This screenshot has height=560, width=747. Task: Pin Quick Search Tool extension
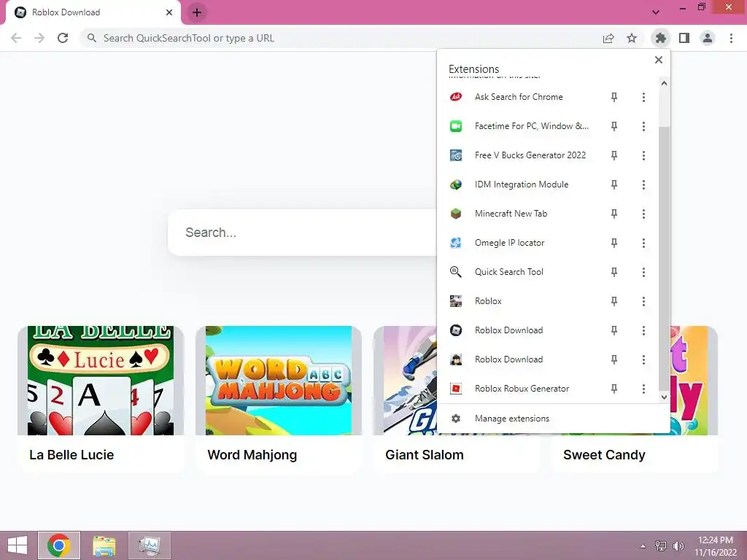click(614, 272)
